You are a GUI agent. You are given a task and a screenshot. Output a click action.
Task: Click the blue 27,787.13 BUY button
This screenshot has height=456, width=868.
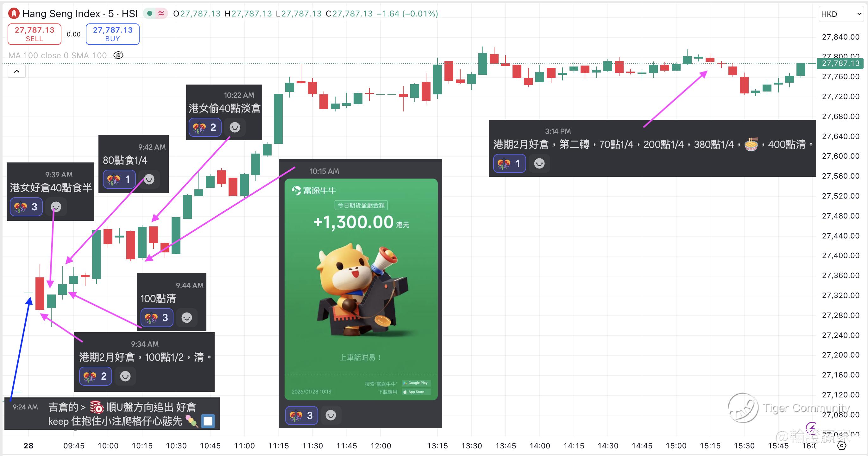(113, 34)
